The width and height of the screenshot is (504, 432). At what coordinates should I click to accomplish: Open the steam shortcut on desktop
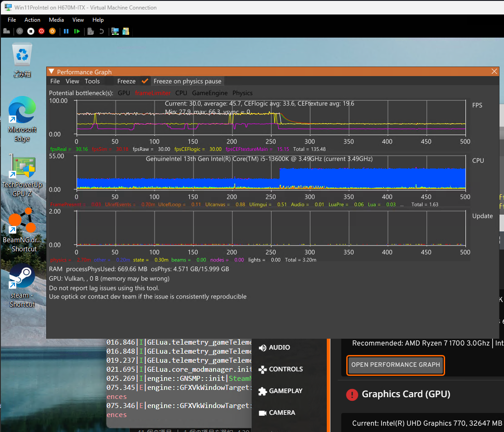click(22, 286)
